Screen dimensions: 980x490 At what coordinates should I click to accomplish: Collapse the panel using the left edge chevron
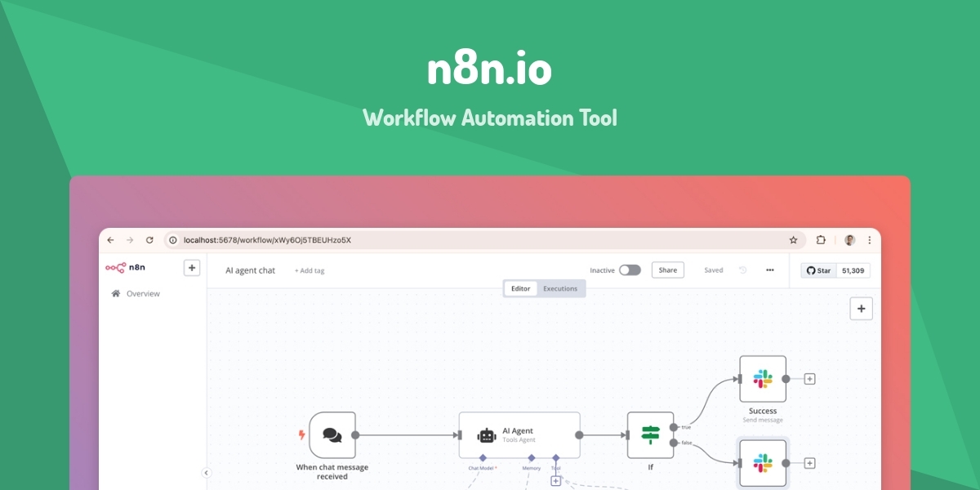205,471
